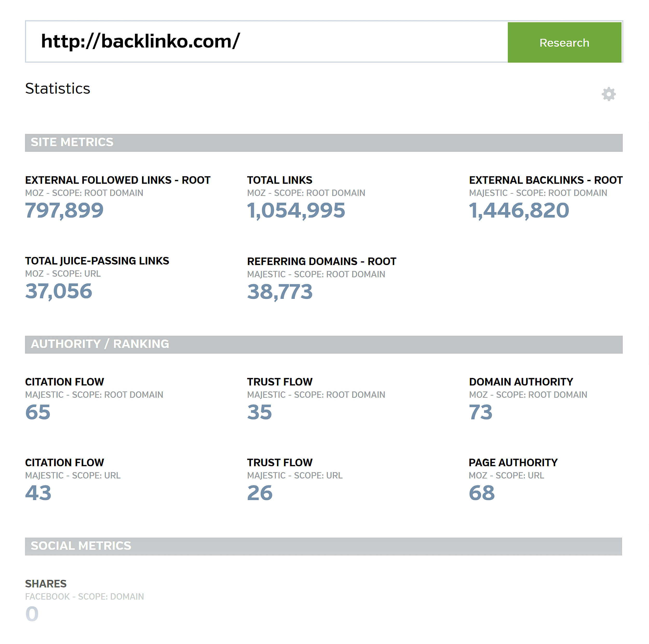This screenshot has width=649, height=644.
Task: Click the External Backlinks - Root label
Action: tap(545, 180)
